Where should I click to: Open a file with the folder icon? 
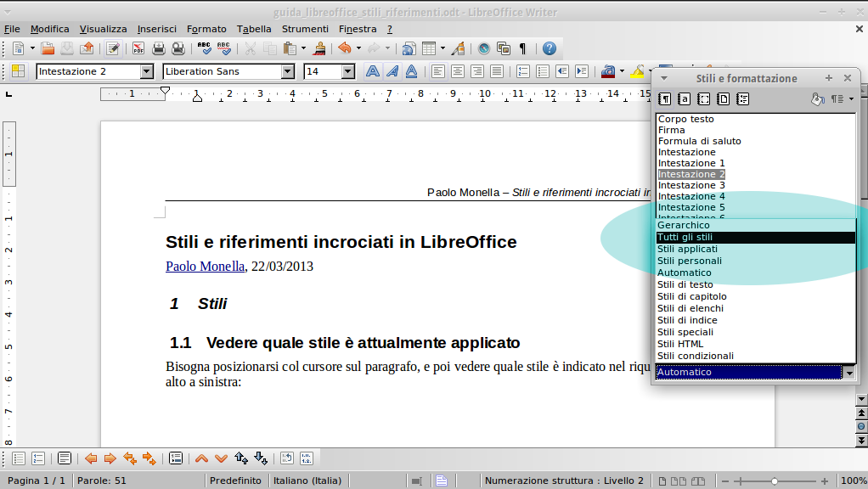48,48
